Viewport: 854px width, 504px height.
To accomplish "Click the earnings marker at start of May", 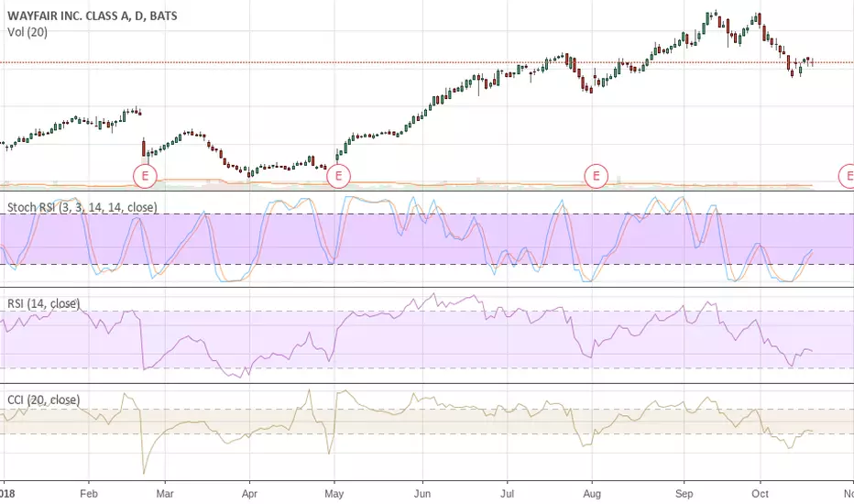I will pyautogui.click(x=338, y=176).
